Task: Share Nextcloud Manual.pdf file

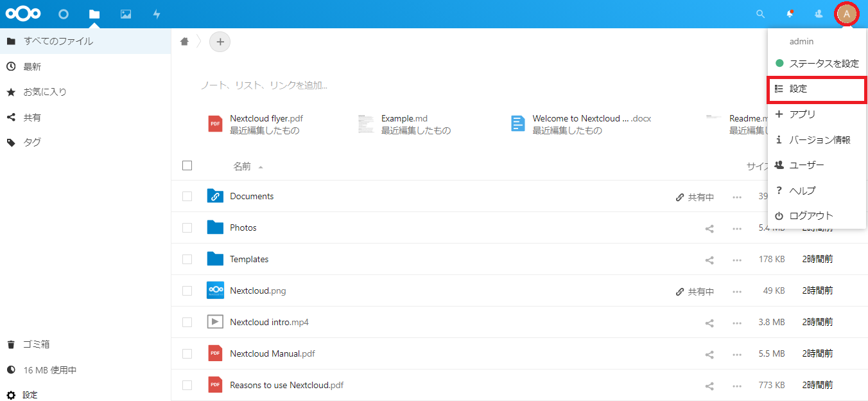Action: click(709, 354)
